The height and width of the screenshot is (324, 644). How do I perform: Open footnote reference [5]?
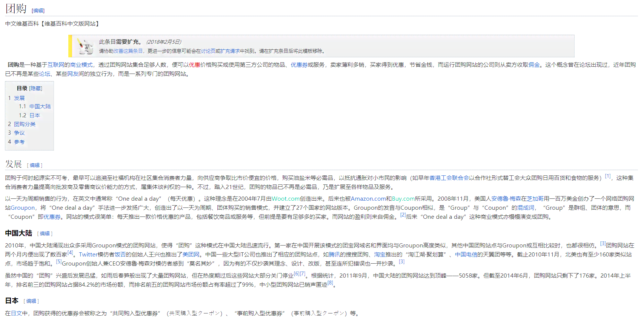[x=59, y=262]
